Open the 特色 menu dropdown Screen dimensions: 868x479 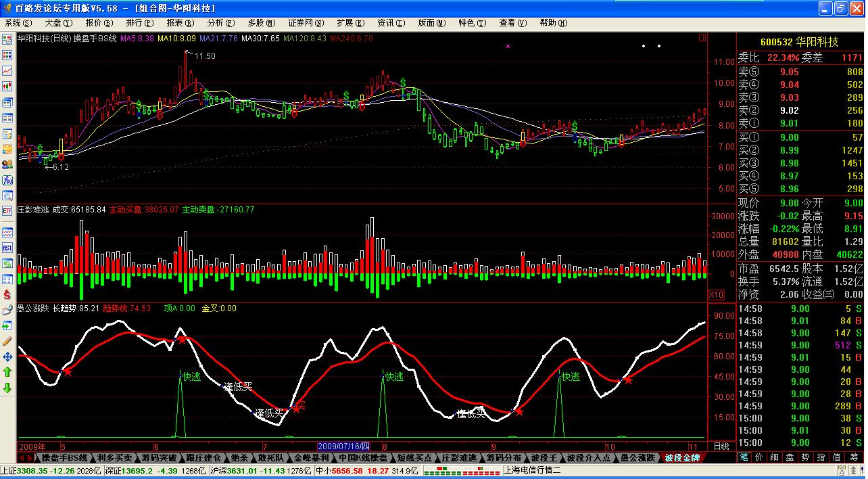[x=469, y=23]
